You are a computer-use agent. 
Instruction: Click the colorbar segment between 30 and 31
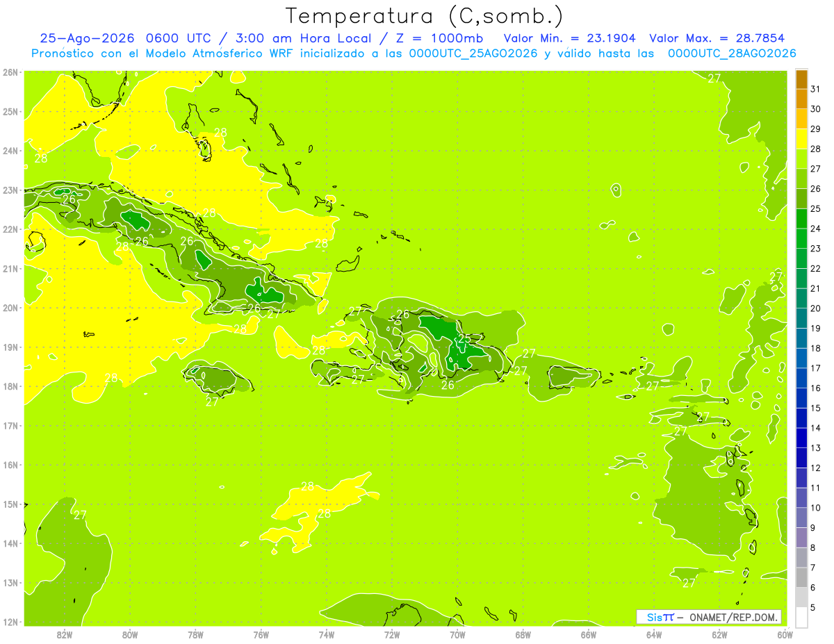pyautogui.click(x=801, y=99)
